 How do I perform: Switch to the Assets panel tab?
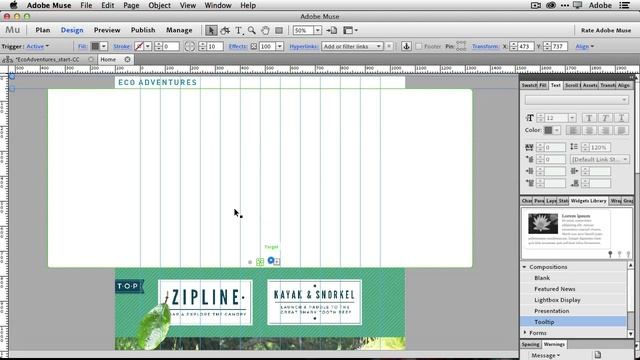tap(590, 85)
